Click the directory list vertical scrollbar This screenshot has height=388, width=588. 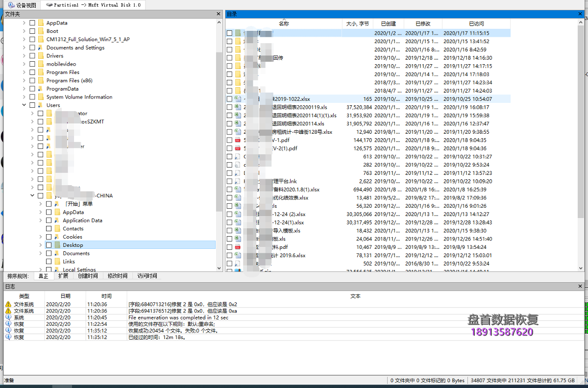(x=581, y=145)
